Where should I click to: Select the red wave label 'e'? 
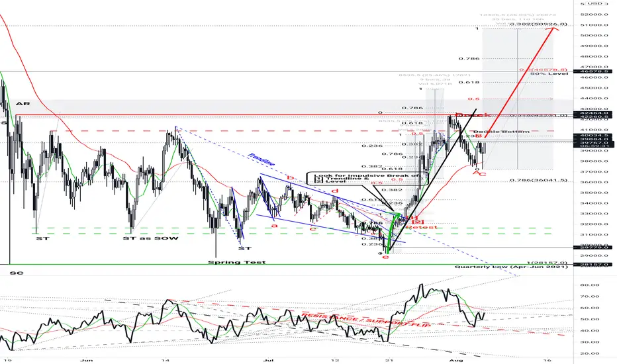[x=385, y=257]
